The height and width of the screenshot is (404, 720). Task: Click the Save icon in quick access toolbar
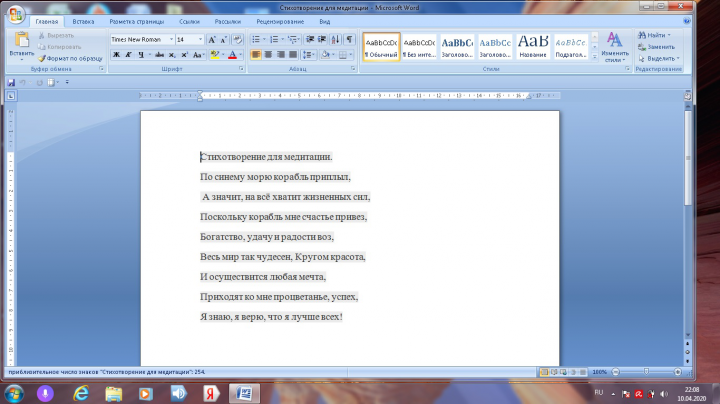[11, 83]
